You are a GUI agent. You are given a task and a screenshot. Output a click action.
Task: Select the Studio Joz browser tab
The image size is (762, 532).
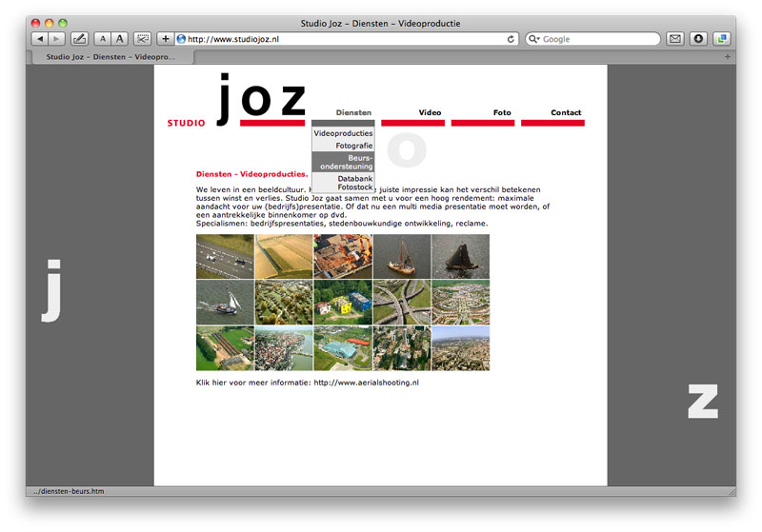(x=110, y=57)
